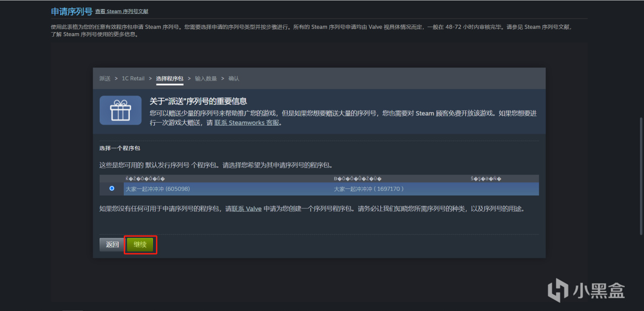Viewport: 644px width, 311px height.
Task: Go to the 确认 breadcrumb step
Action: coord(234,78)
